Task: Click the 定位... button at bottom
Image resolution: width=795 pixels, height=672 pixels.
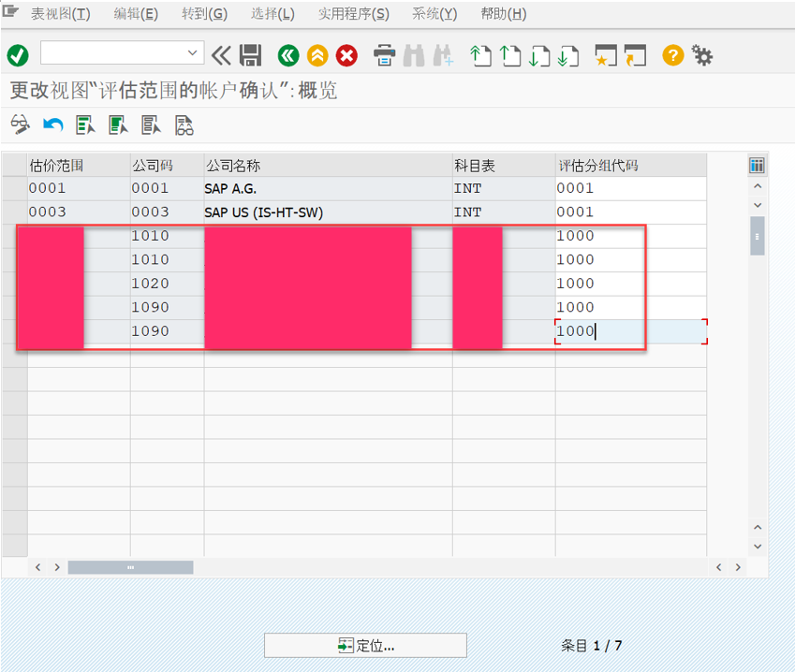Action: point(365,645)
